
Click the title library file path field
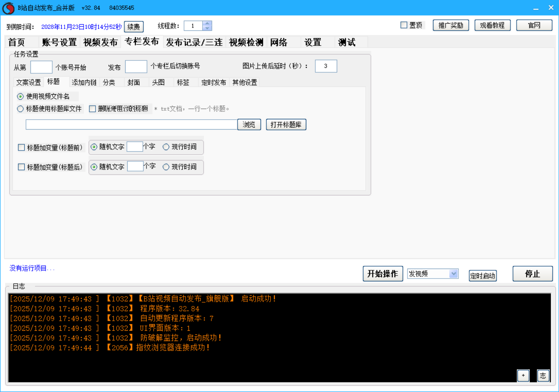click(131, 125)
